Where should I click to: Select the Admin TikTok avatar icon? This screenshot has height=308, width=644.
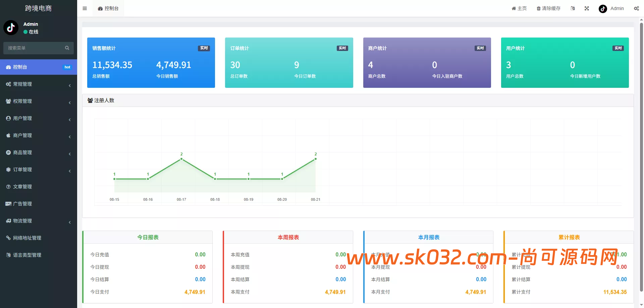click(x=602, y=8)
